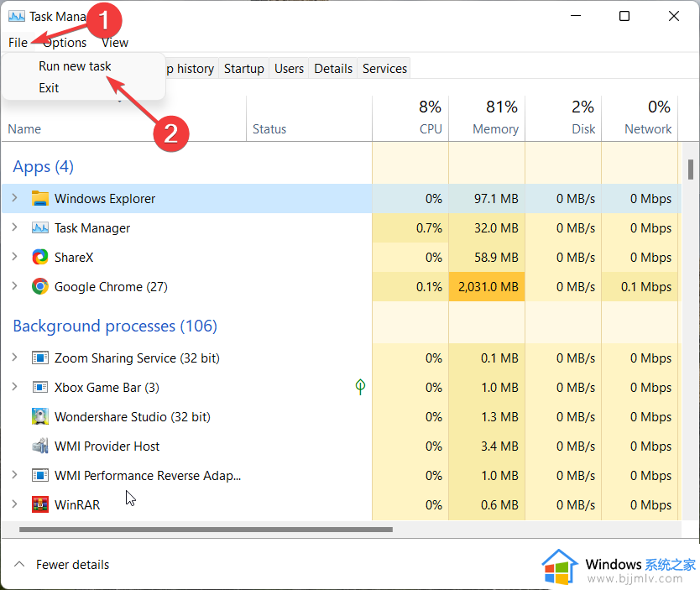700x590 pixels.
Task: Click the vertical scrollbar thumb
Action: tap(691, 170)
